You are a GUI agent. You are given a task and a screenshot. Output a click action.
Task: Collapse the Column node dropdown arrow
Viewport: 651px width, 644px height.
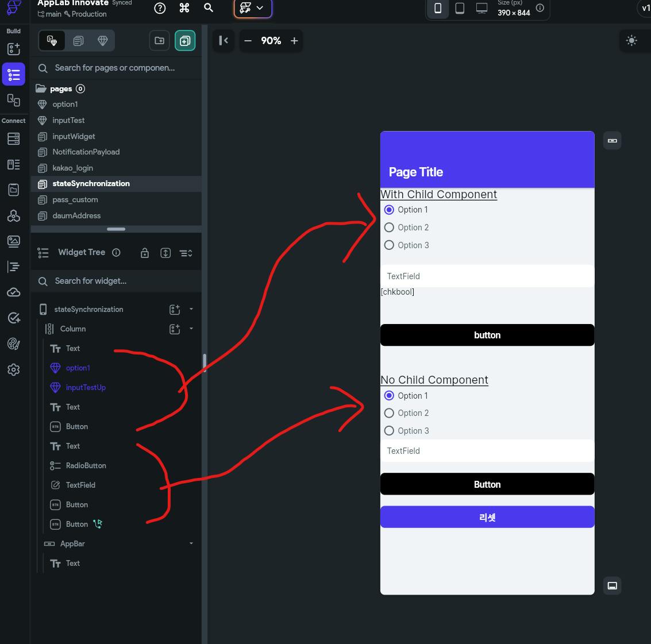click(x=191, y=329)
